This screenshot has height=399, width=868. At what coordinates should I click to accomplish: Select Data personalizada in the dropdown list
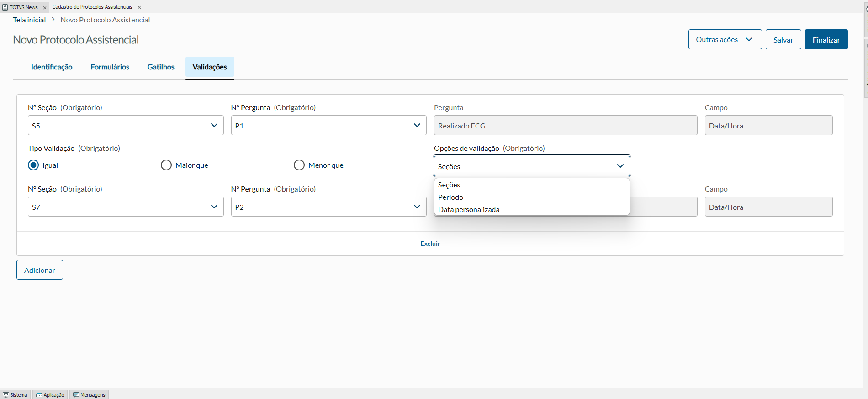pos(469,210)
